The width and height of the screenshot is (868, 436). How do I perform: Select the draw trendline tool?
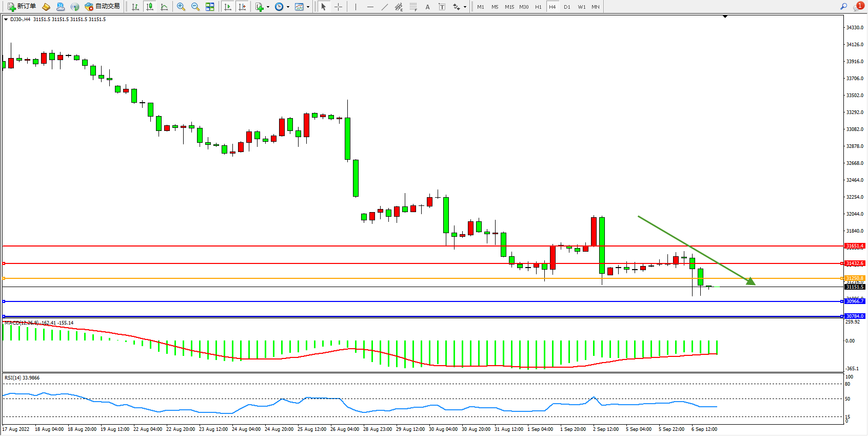385,7
